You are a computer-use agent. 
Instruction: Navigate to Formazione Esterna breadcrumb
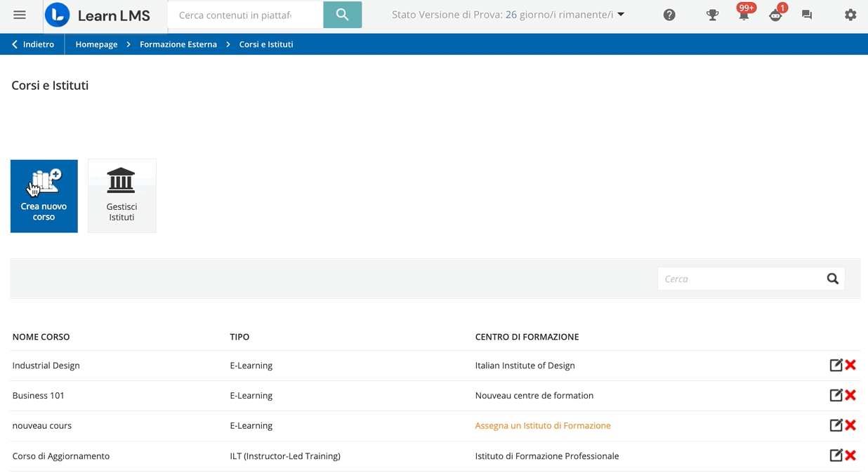click(x=178, y=44)
